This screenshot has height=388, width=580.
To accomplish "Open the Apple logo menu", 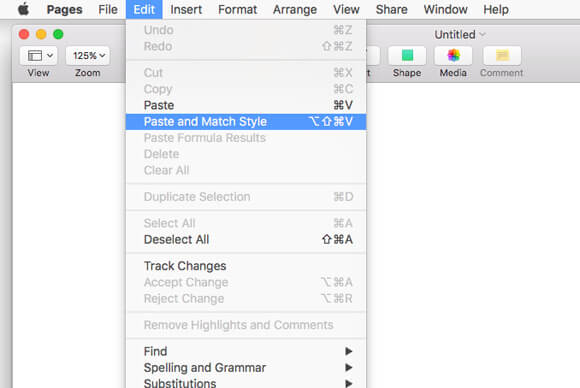I will pos(23,9).
